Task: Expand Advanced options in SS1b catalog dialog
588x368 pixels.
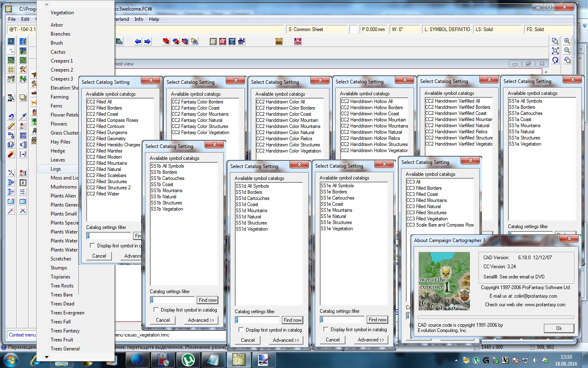Action: point(201,320)
